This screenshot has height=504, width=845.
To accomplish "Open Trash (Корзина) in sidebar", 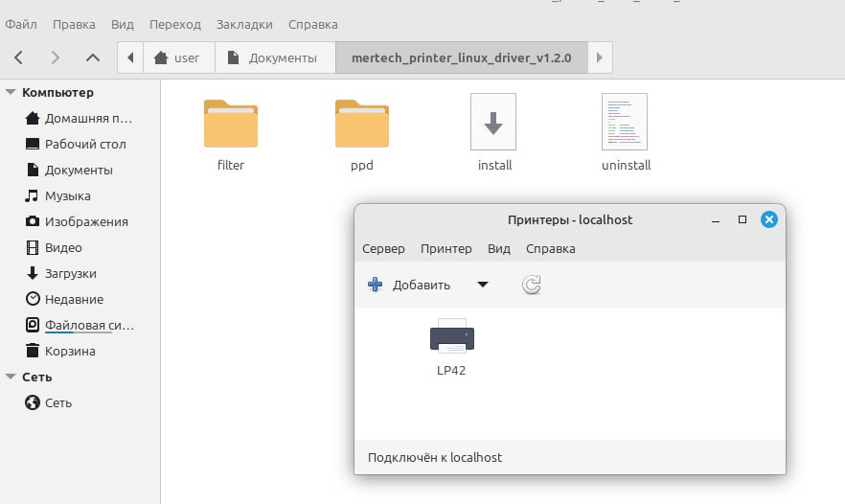I will point(70,351).
